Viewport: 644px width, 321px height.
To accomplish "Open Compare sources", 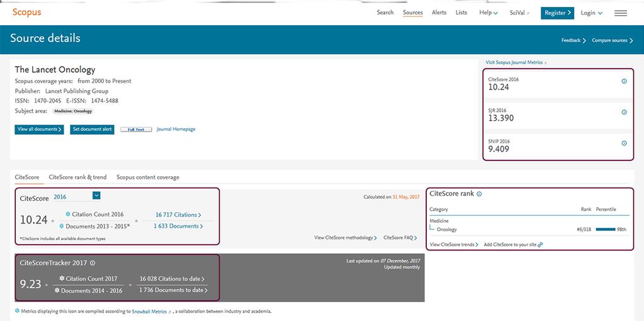I will click(x=613, y=40).
